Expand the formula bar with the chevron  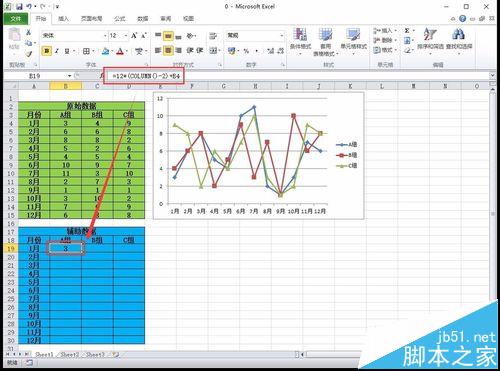pyautogui.click(x=492, y=76)
